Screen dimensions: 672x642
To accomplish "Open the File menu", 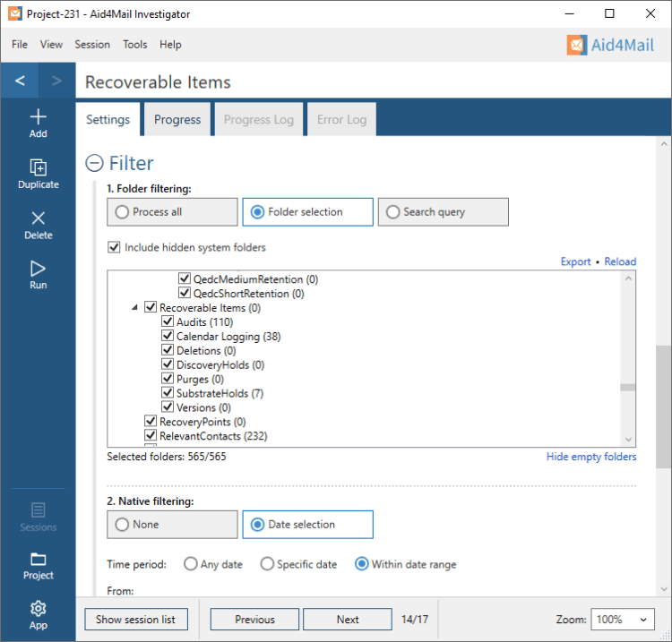I will (20, 45).
